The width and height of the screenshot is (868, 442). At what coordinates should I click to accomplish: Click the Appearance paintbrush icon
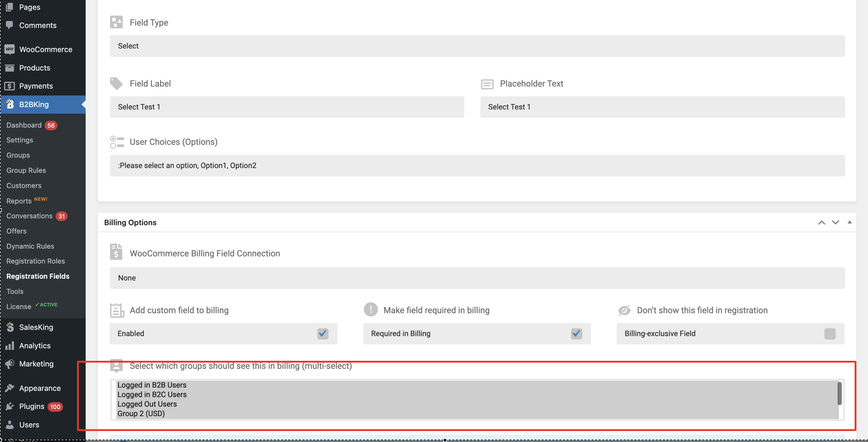pyautogui.click(x=10, y=388)
